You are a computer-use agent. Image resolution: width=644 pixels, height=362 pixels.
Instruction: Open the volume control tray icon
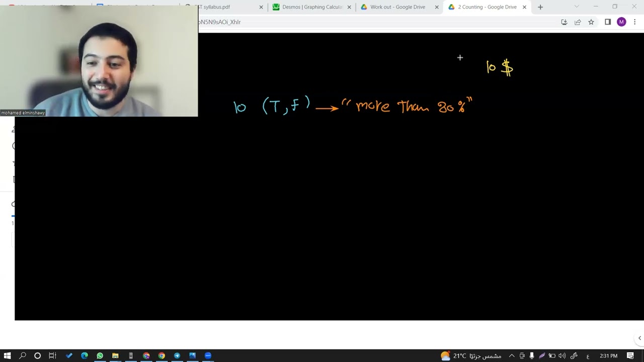[562, 356]
